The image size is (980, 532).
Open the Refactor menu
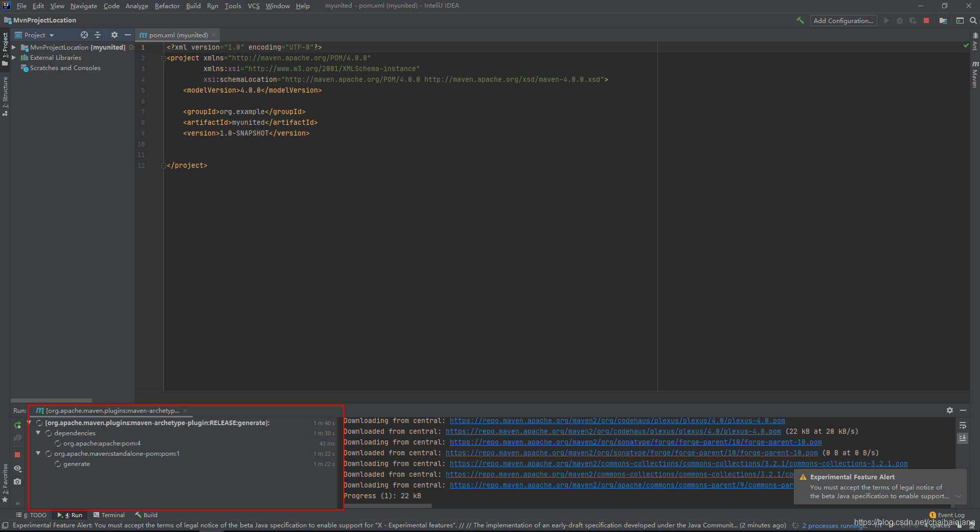[167, 6]
